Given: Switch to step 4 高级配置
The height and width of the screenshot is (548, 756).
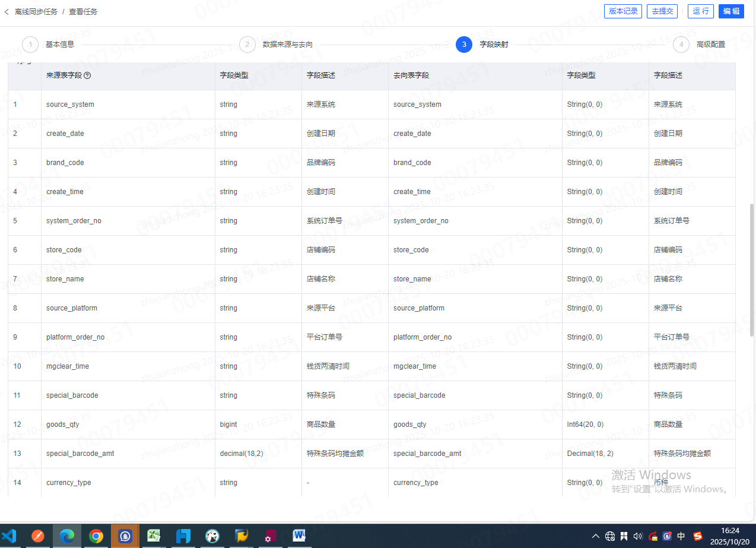Looking at the screenshot, I should (x=681, y=45).
